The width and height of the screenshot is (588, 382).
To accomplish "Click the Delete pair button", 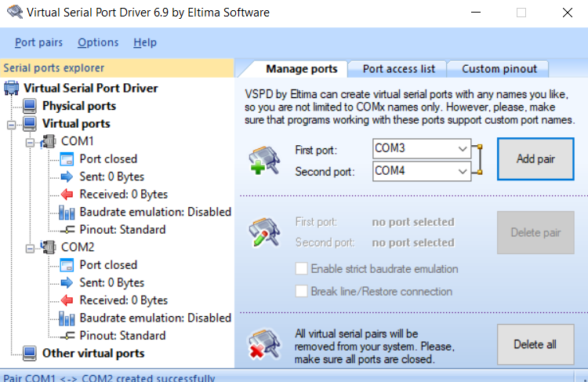I will pos(535,232).
